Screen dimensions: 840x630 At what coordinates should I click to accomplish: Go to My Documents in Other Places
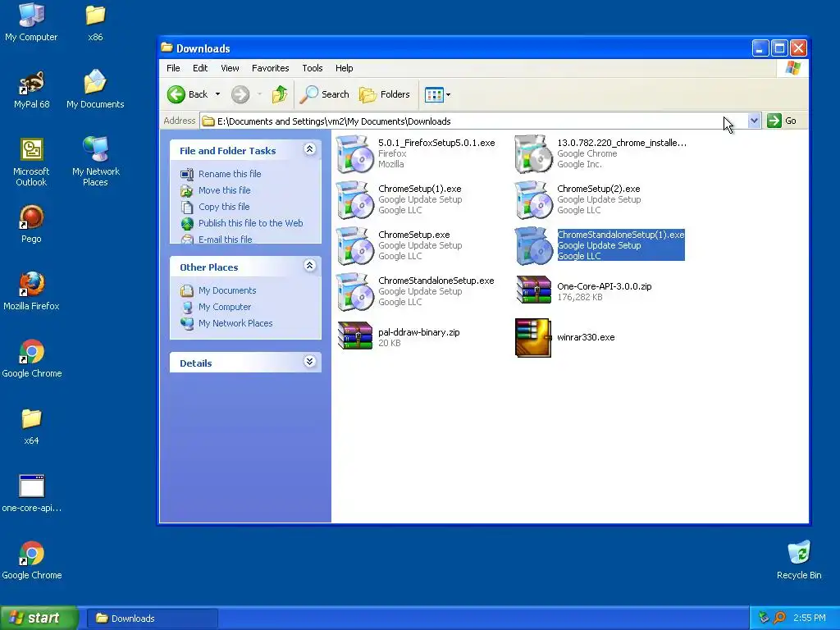coord(227,290)
